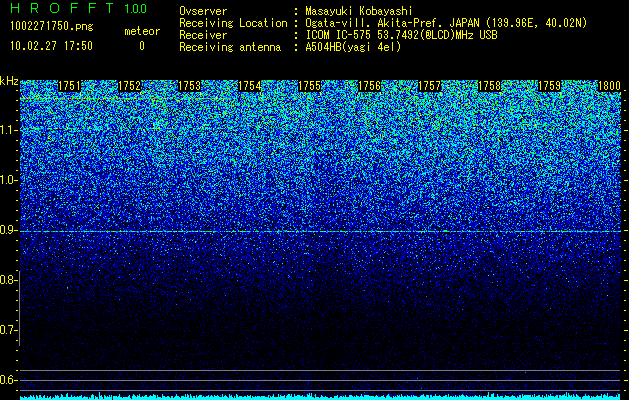
Task: Click the 1758 time marker
Action: (x=490, y=86)
